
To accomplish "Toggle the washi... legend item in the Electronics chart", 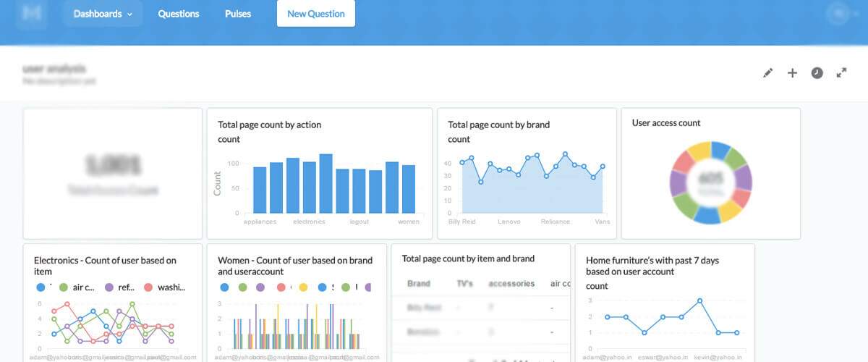I will (165, 287).
